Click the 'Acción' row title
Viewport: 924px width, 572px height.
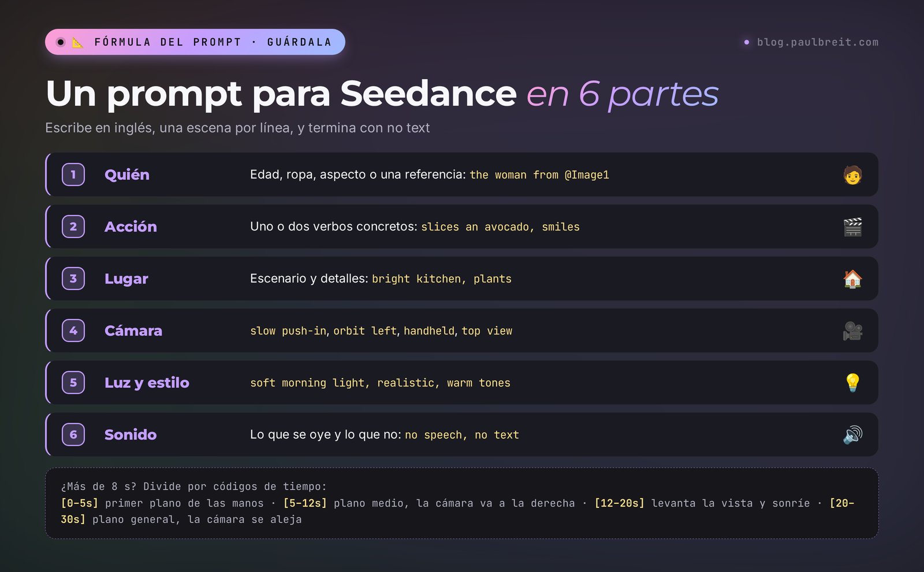(x=131, y=226)
